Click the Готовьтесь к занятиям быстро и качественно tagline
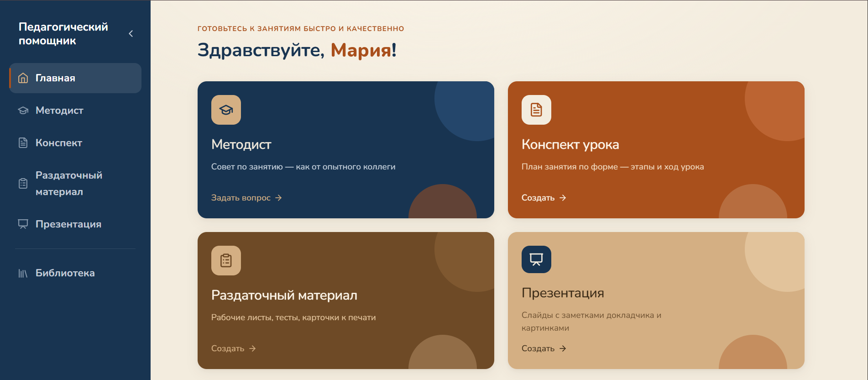The width and height of the screenshot is (868, 380). pyautogui.click(x=301, y=28)
